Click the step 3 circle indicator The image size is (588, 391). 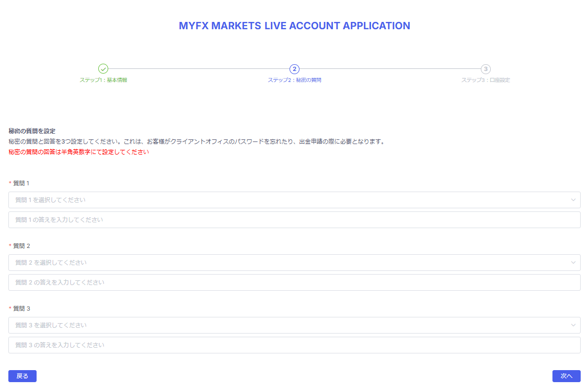[x=486, y=69]
